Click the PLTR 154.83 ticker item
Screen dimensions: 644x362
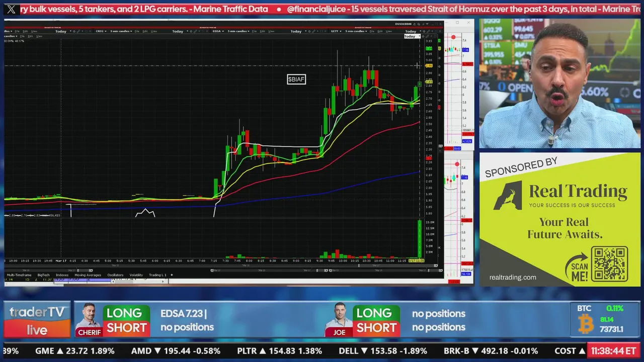pos(279,351)
